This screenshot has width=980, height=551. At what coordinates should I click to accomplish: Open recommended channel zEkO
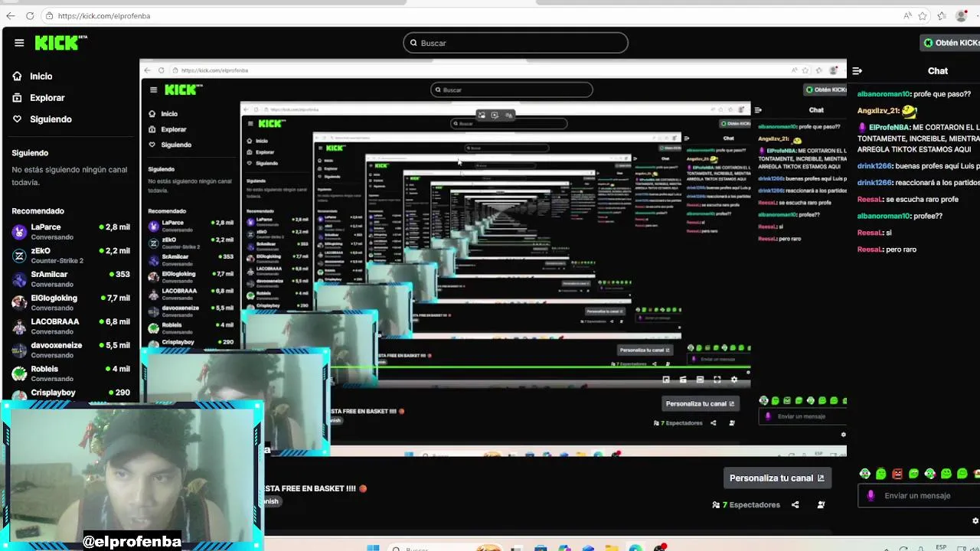[70, 255]
